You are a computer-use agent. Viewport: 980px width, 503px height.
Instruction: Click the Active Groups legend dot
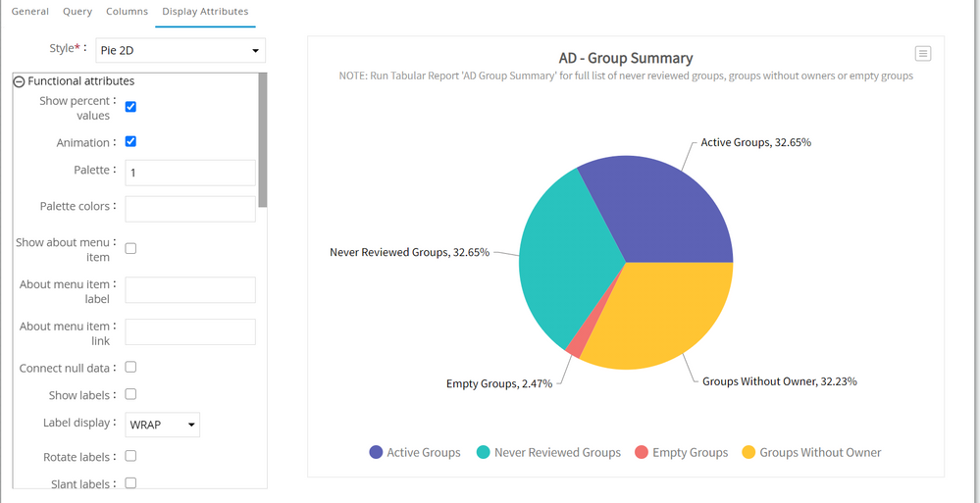pyautogui.click(x=376, y=452)
